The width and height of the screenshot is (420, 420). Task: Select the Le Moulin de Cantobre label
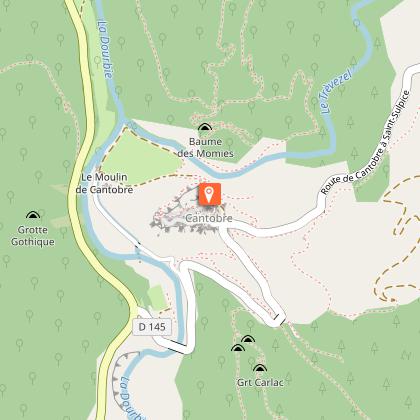[104, 183]
